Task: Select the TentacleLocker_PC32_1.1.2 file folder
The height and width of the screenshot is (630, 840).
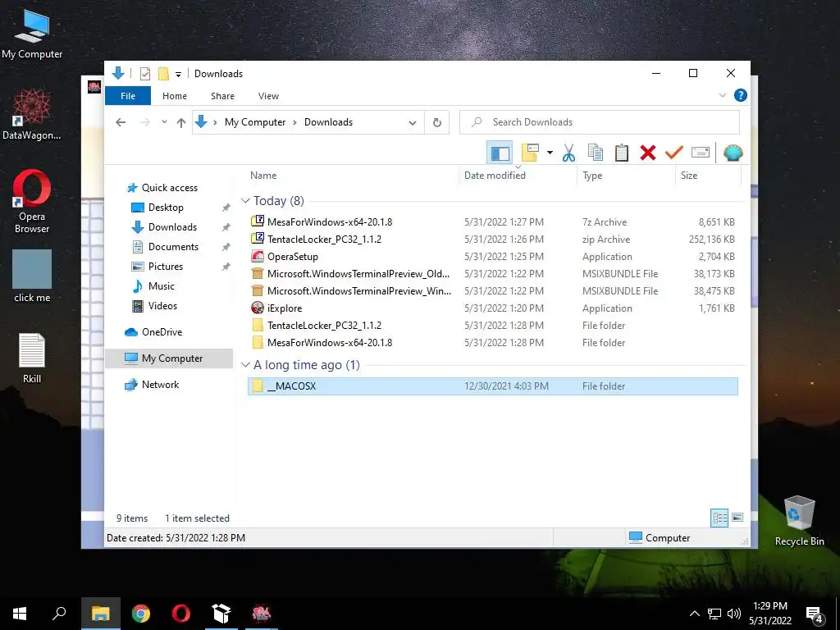Action: 493,325
